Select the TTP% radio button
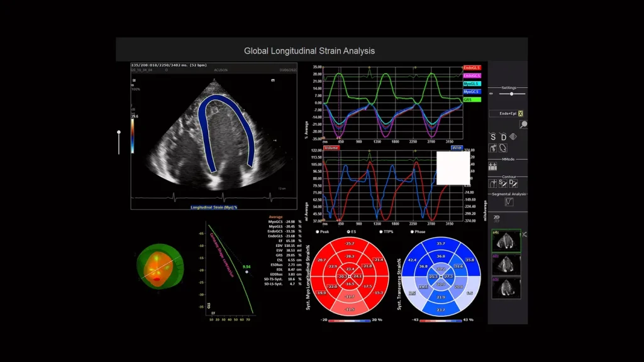Viewport: 644px width, 362px height. click(379, 232)
